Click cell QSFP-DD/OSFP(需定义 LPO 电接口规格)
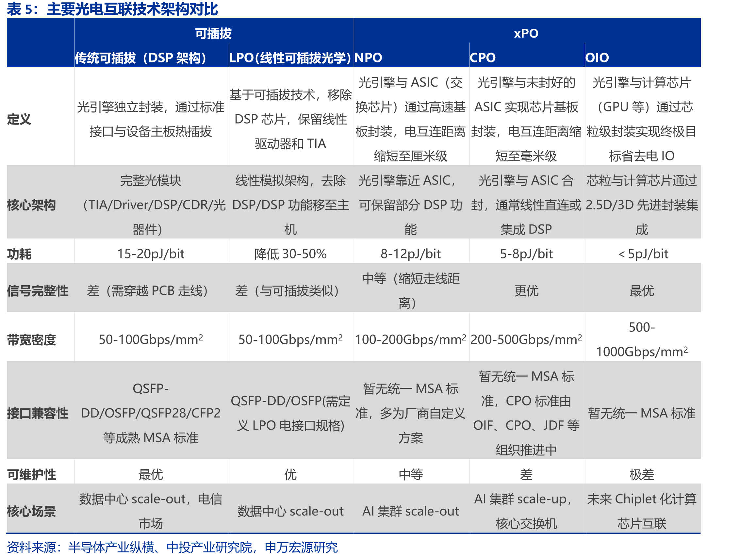756x558 pixels. coord(290,413)
